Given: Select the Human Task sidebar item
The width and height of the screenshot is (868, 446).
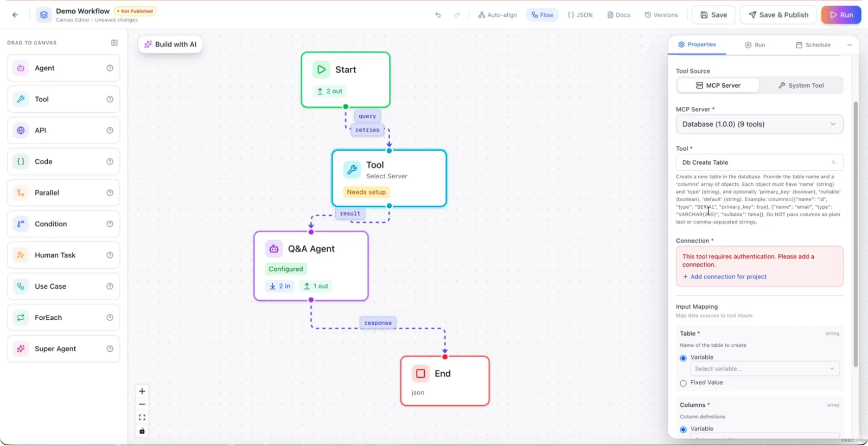Looking at the screenshot, I should pos(63,255).
